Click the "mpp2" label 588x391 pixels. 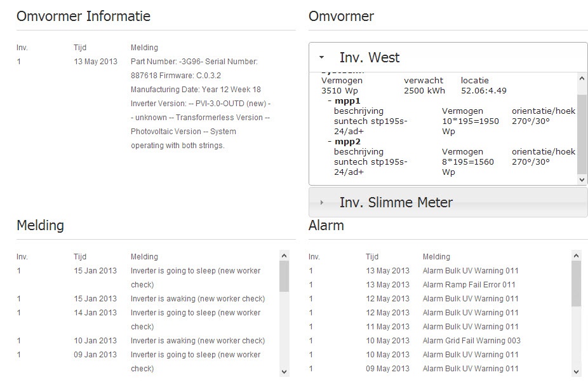(347, 142)
